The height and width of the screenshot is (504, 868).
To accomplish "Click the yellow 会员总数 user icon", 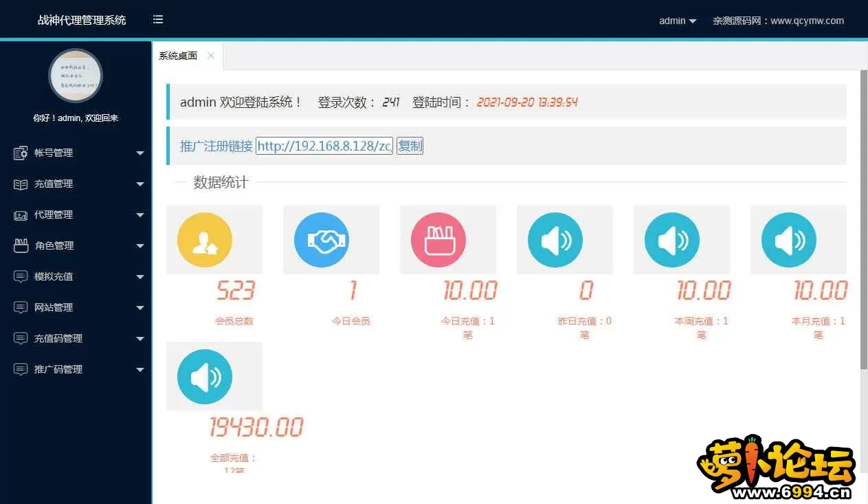I will click(x=205, y=240).
